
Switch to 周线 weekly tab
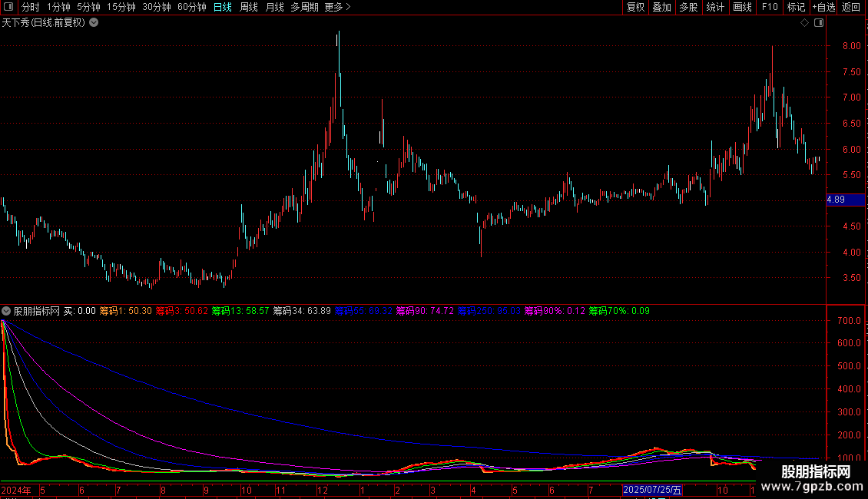249,7
